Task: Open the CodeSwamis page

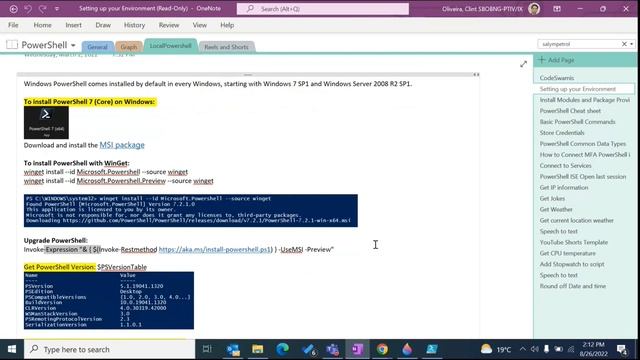Action: pos(557,78)
